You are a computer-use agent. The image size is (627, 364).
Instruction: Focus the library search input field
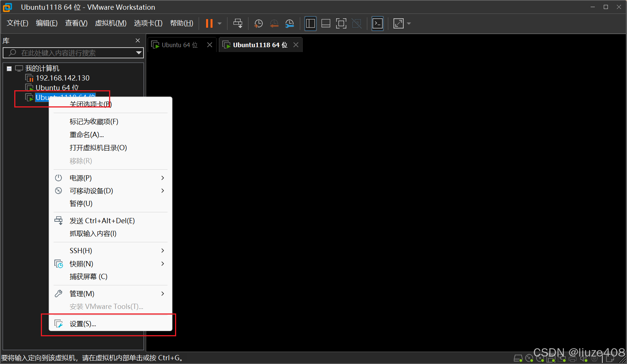click(x=73, y=53)
